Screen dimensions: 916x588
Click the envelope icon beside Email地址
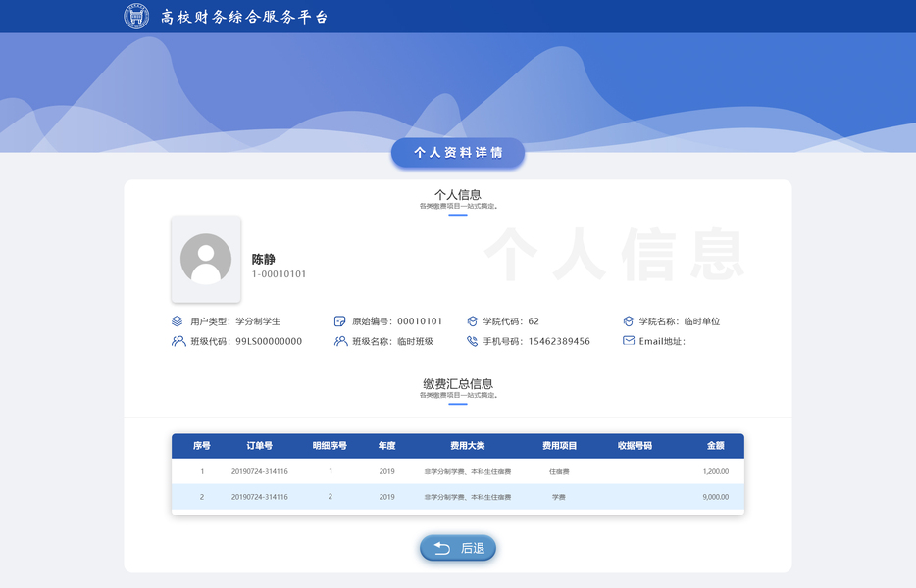[x=629, y=340]
